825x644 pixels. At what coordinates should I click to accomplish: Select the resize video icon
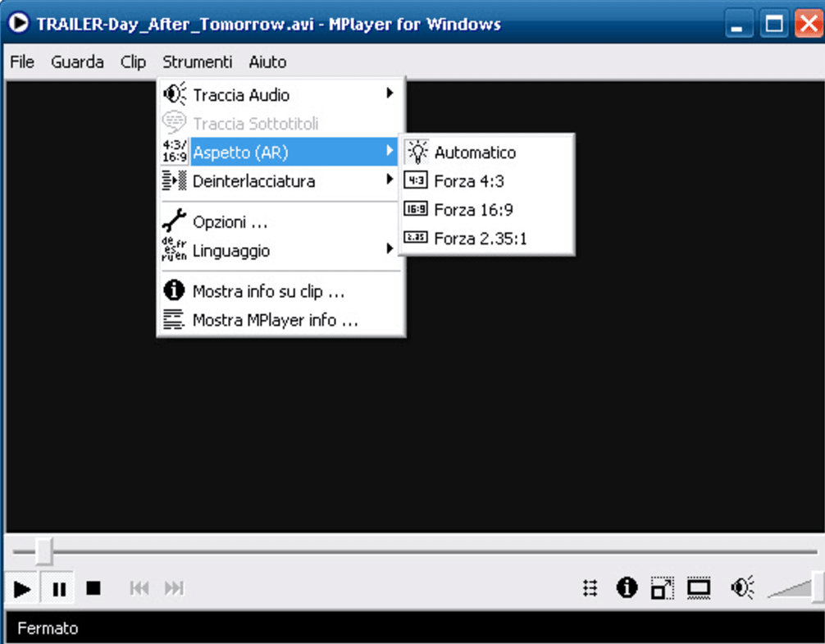pyautogui.click(x=663, y=588)
